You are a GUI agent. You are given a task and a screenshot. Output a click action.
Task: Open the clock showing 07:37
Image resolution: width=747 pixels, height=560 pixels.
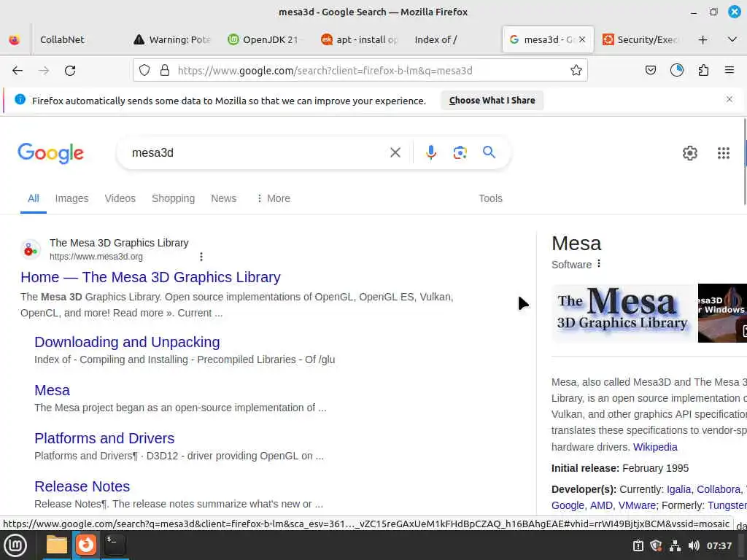click(719, 545)
